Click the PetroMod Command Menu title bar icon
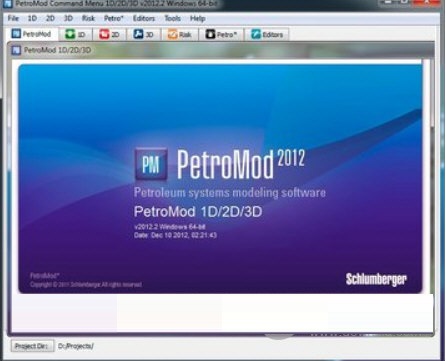Image resolution: width=446 pixels, height=361 pixels. [x=7, y=4]
